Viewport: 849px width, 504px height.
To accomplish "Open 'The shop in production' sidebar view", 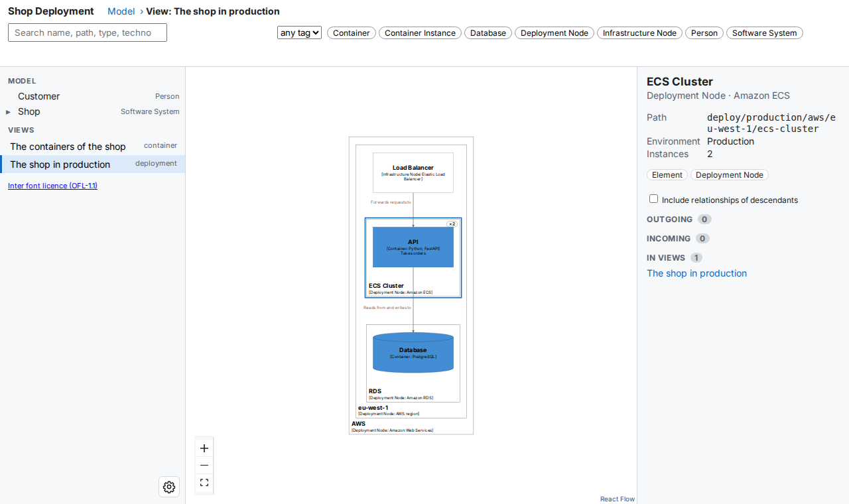I will click(x=93, y=164).
